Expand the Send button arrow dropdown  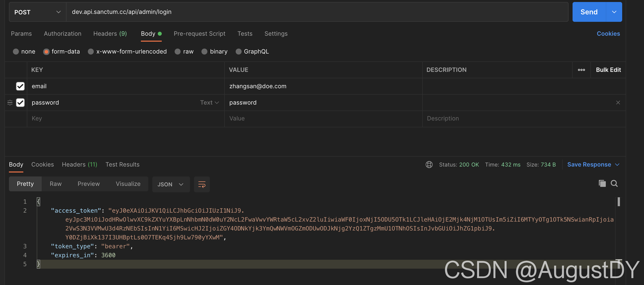614,12
